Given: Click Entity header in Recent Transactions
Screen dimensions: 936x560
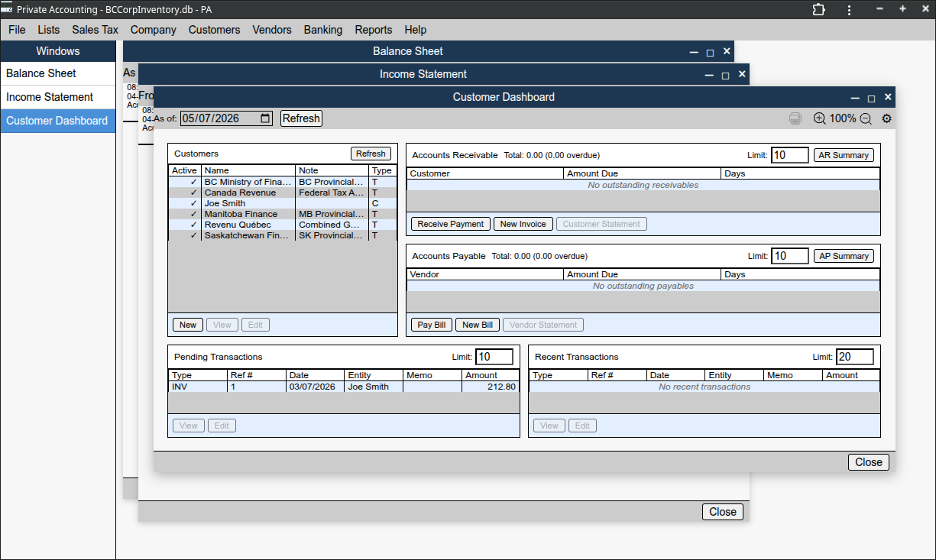Looking at the screenshot, I should click(x=734, y=375).
